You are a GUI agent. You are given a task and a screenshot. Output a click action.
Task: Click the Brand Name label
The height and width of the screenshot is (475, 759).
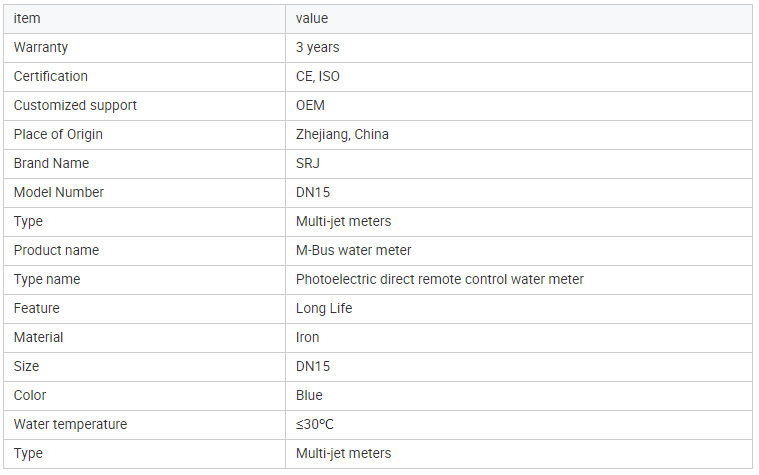pos(51,163)
